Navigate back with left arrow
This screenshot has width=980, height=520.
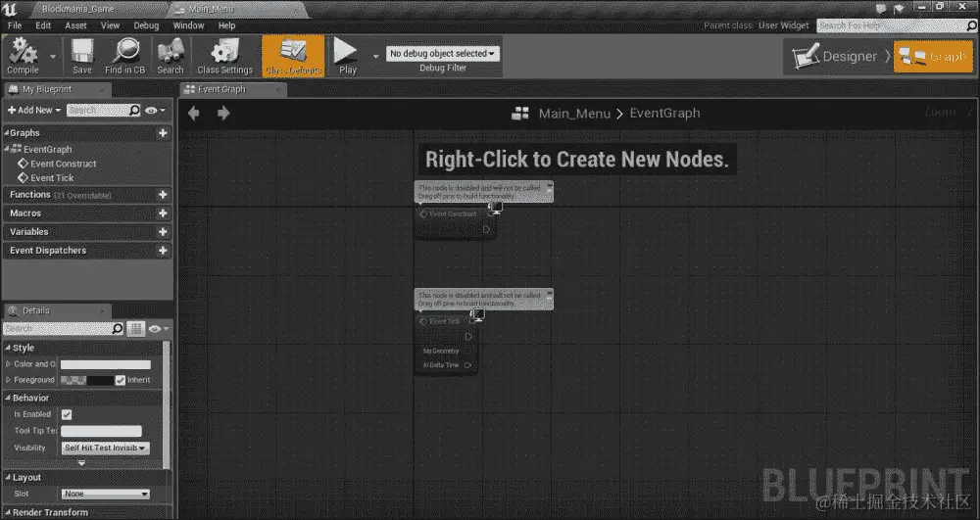click(194, 113)
